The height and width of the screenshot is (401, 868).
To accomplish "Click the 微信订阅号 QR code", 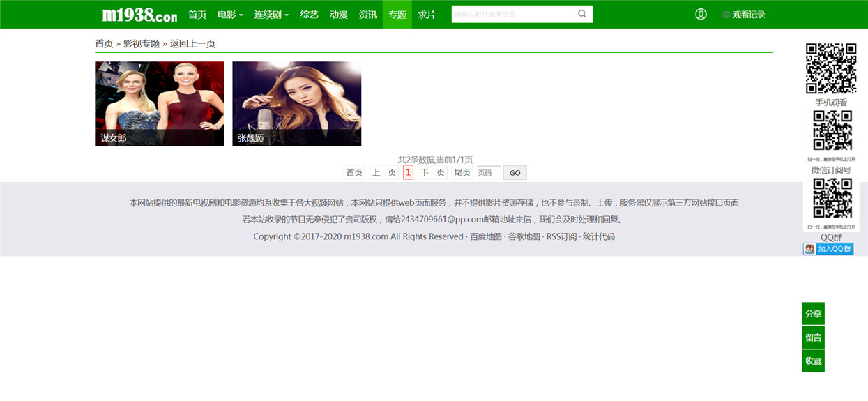I will coord(832,130).
